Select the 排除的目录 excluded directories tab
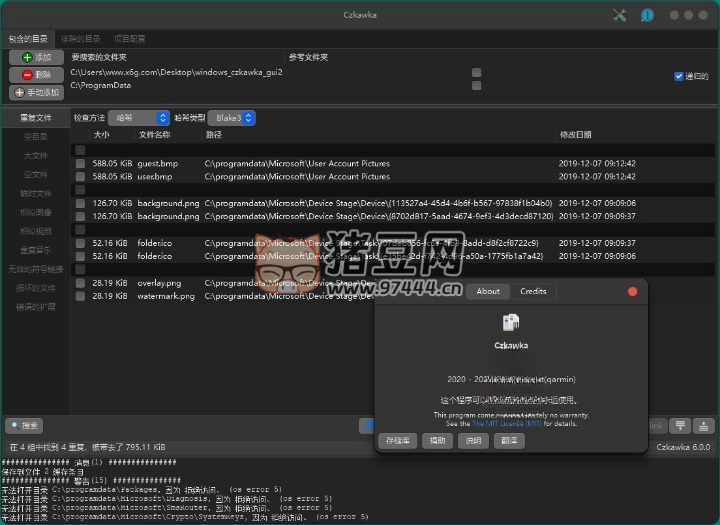Viewport: 720px width, 525px height. coord(79,38)
